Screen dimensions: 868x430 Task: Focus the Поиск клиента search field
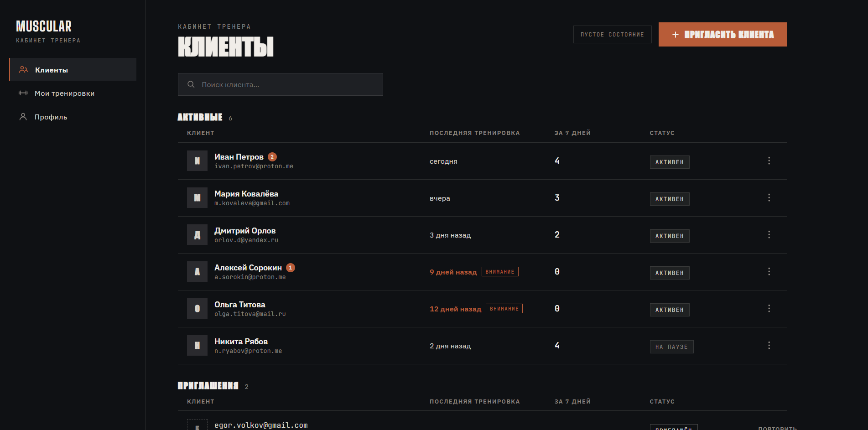[280, 84]
